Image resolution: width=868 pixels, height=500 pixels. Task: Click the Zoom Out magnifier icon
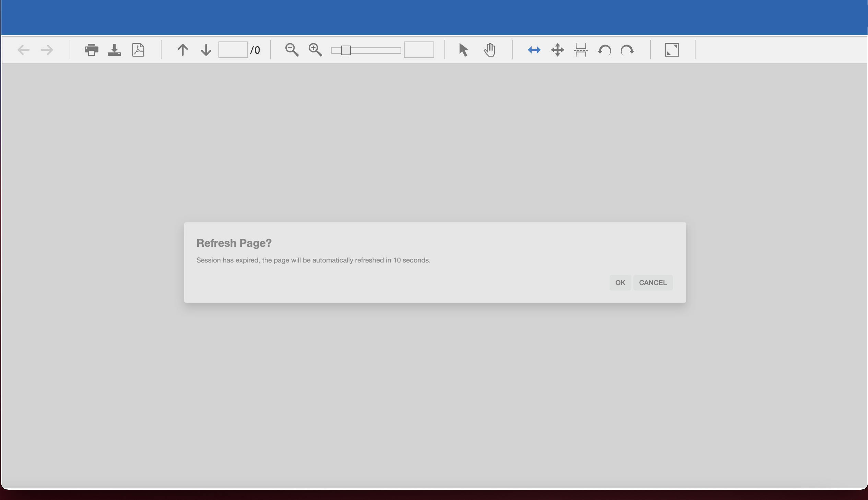click(292, 50)
